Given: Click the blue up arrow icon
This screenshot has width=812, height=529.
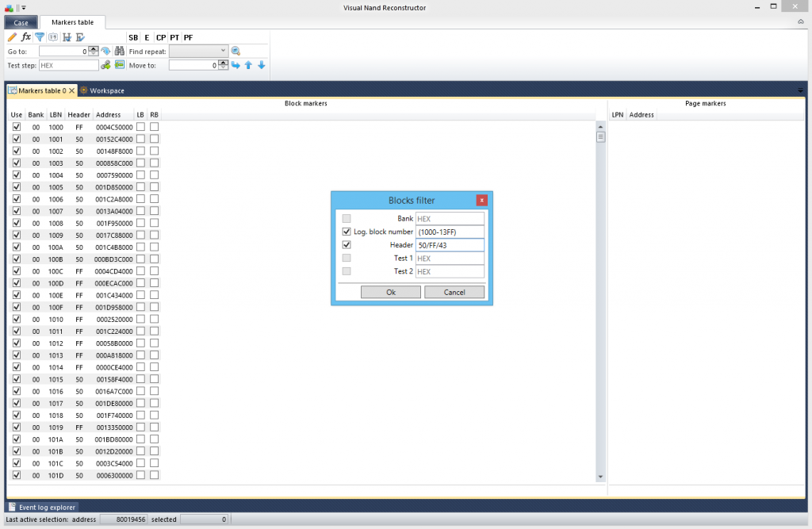Looking at the screenshot, I should point(248,65).
